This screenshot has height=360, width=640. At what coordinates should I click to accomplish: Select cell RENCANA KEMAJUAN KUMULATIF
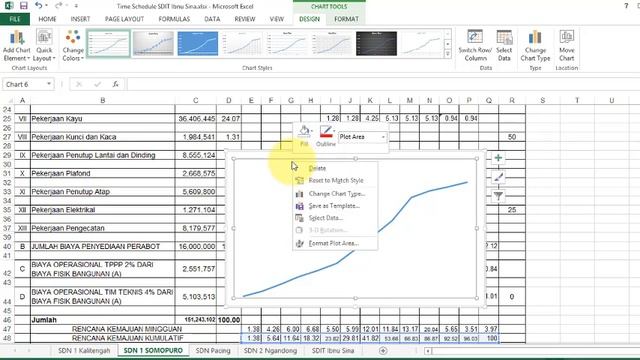[x=127, y=338]
